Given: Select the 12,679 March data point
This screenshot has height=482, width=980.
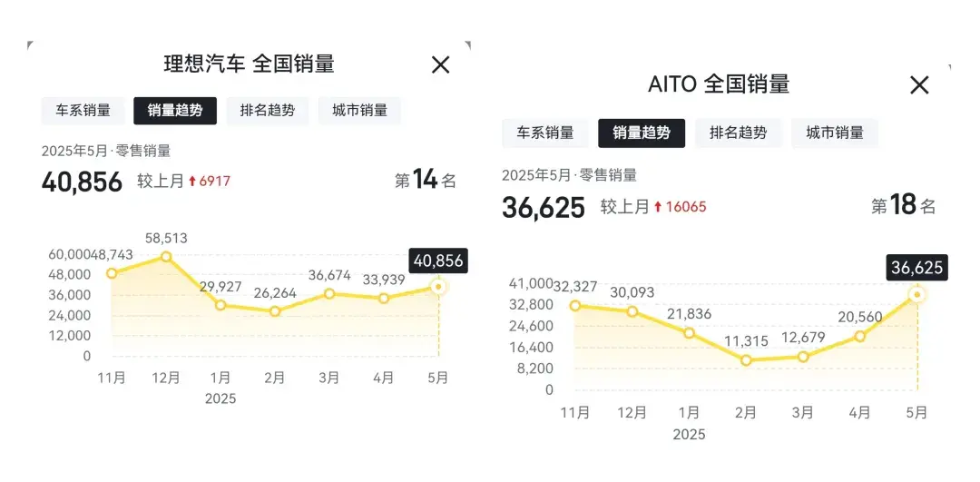Looking at the screenshot, I should [803, 357].
